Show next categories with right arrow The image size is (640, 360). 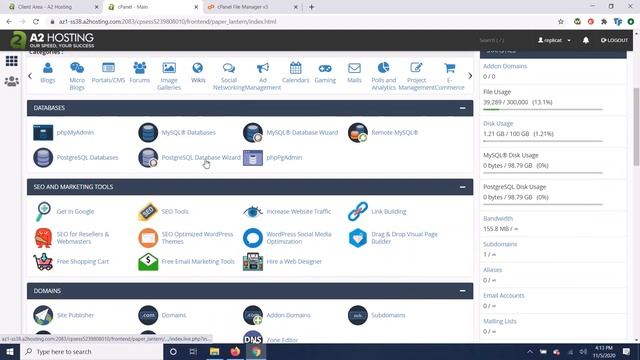click(470, 76)
